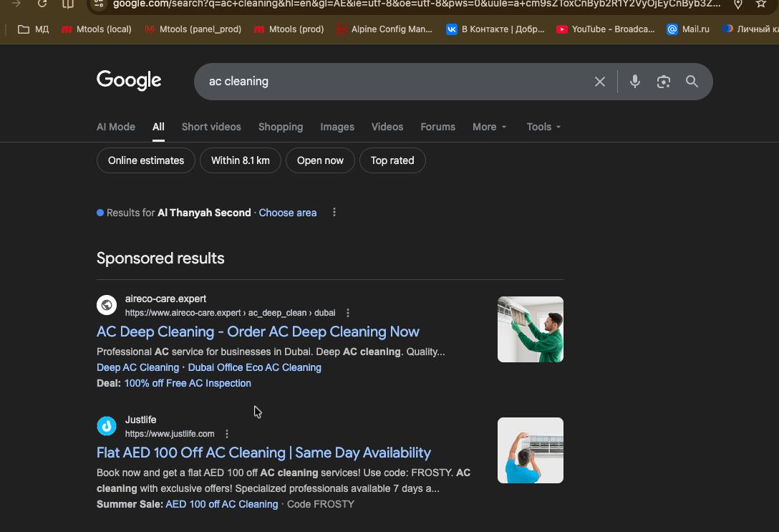Apply the Within 8.1 km filter chip
Screen dimensions: 779x532
[241, 160]
